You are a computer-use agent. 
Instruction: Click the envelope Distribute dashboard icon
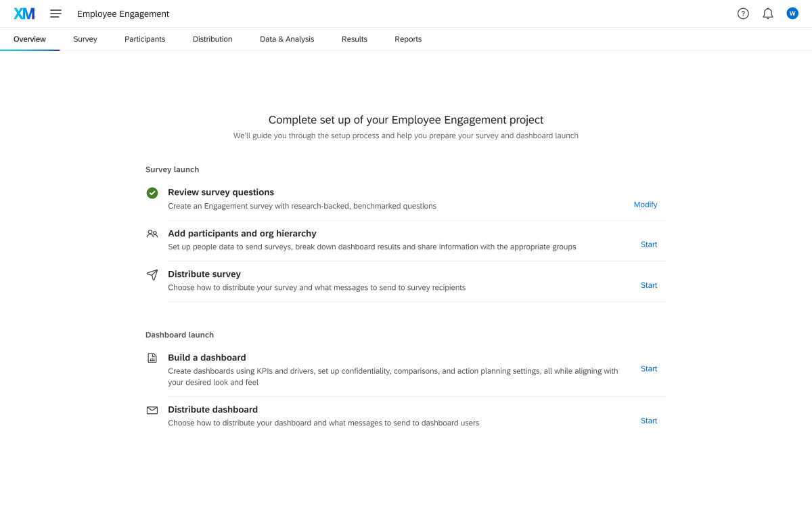152,410
